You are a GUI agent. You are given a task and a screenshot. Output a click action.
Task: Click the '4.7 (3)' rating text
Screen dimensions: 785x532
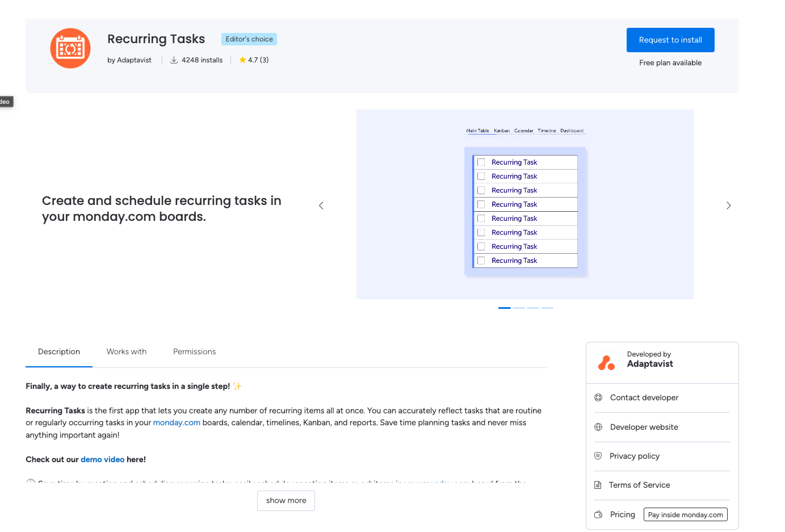pyautogui.click(x=258, y=60)
